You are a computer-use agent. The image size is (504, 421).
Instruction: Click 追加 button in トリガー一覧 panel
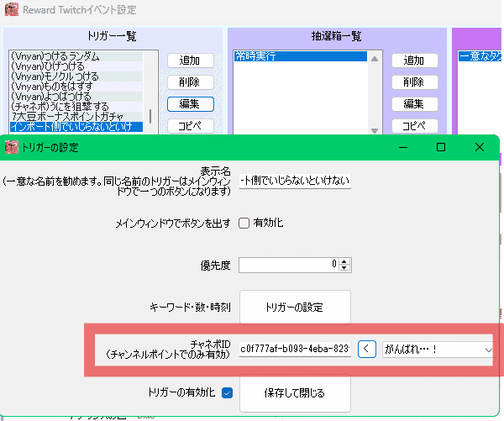coord(191,61)
